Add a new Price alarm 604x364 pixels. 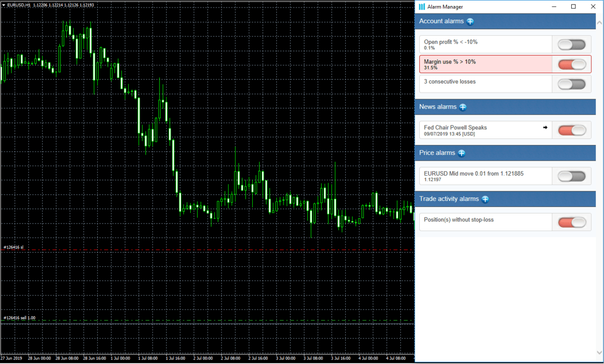[462, 153]
